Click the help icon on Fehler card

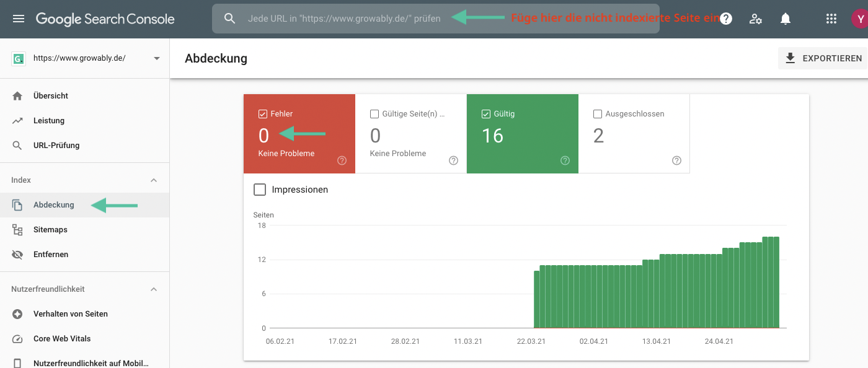coord(342,160)
